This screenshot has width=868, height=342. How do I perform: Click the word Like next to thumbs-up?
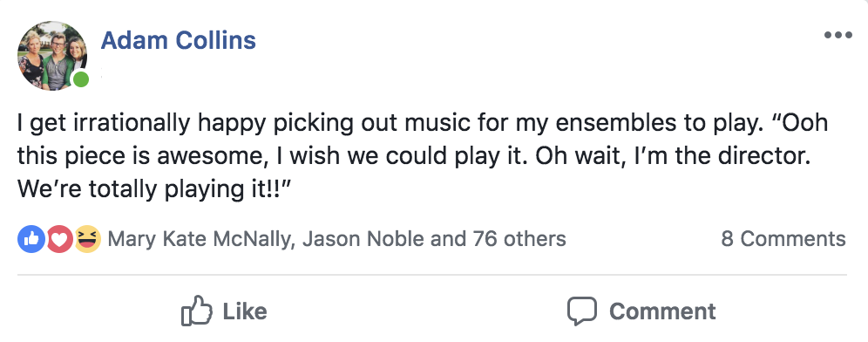point(245,311)
